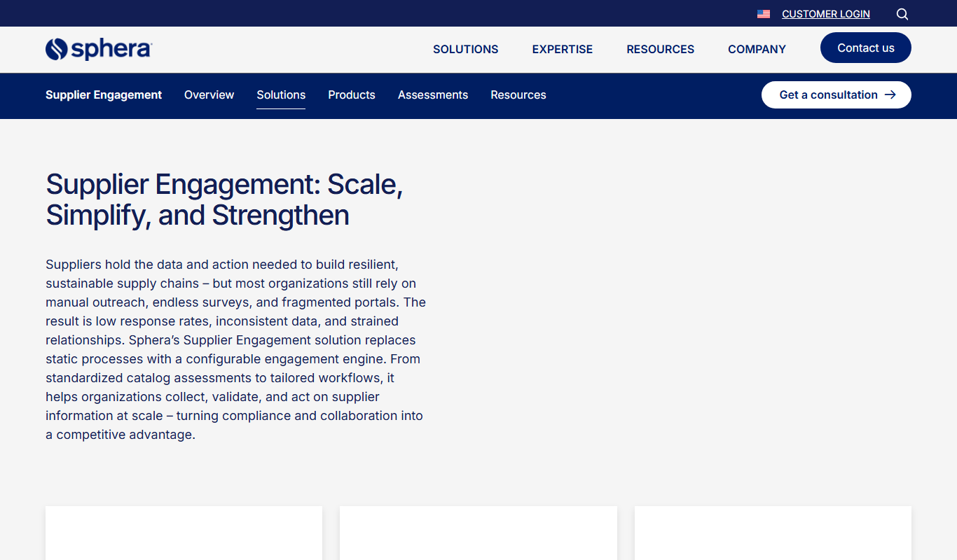Screen dimensions: 957x560
Task: Switch to the Products tab
Action: (x=352, y=94)
